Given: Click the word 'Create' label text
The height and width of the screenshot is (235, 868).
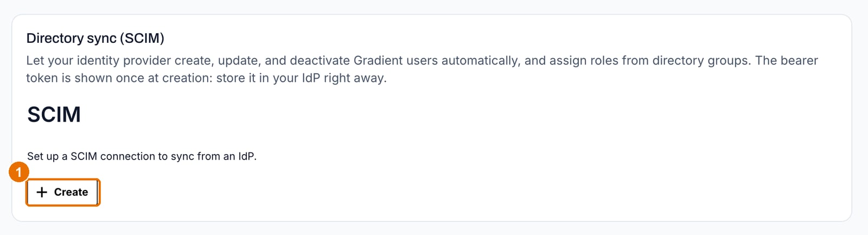Looking at the screenshot, I should [x=71, y=192].
